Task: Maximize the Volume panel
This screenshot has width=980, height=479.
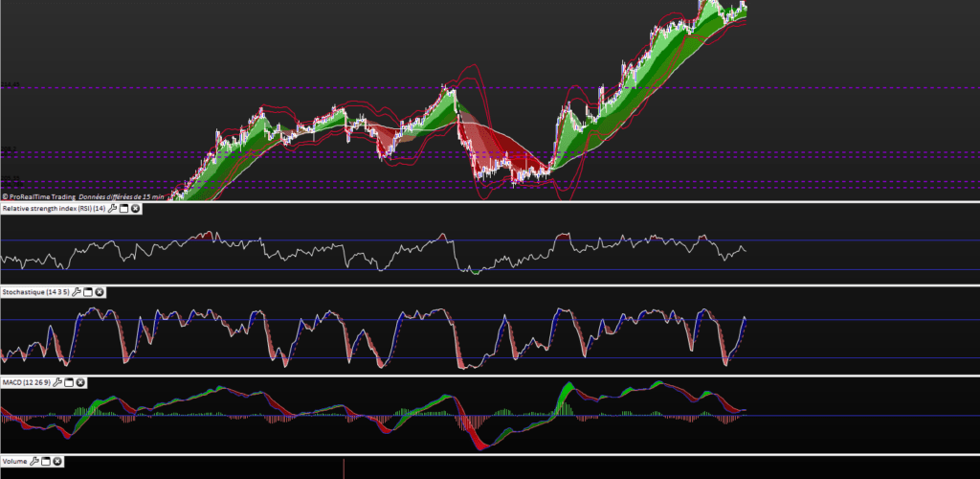Action: (46, 461)
